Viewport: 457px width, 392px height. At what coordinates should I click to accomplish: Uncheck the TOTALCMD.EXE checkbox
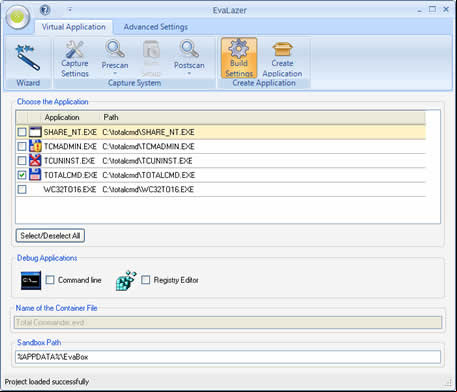22,175
